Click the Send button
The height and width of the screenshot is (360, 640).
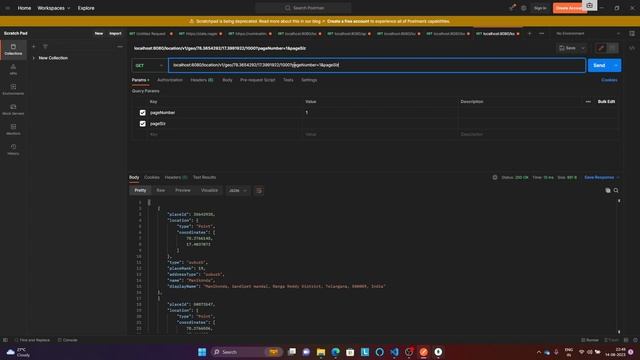pyautogui.click(x=599, y=65)
